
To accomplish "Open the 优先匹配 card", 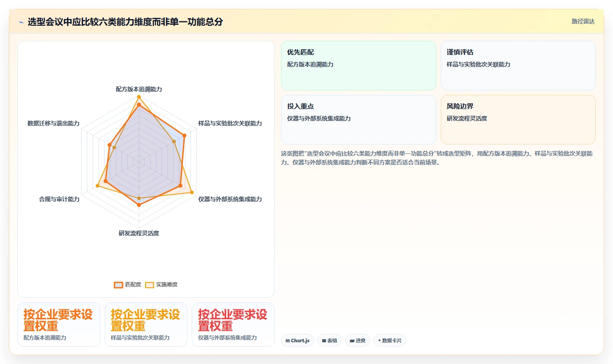I will pyautogui.click(x=359, y=66).
